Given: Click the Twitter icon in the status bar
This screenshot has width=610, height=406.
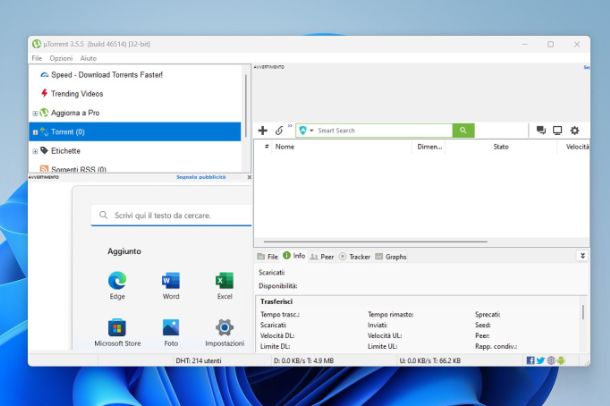Looking at the screenshot, I should tap(540, 360).
